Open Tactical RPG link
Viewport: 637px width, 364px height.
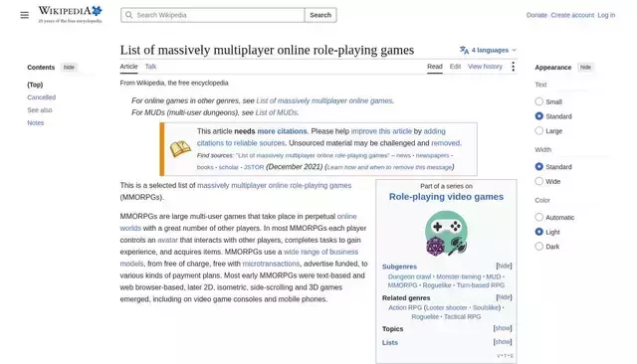[x=462, y=316]
